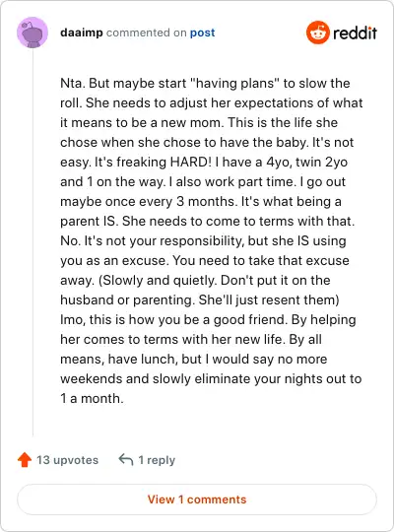Click the "commented on" text
The width and height of the screenshot is (394, 532).
tap(146, 33)
